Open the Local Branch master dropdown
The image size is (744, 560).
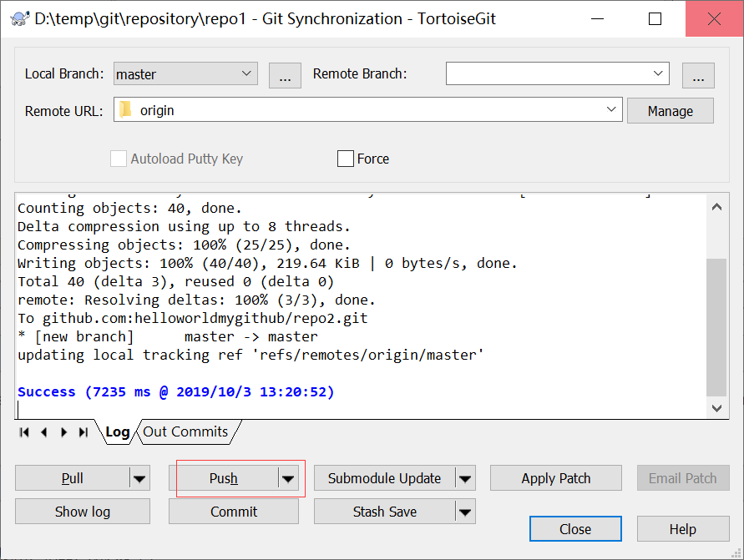tap(185, 73)
